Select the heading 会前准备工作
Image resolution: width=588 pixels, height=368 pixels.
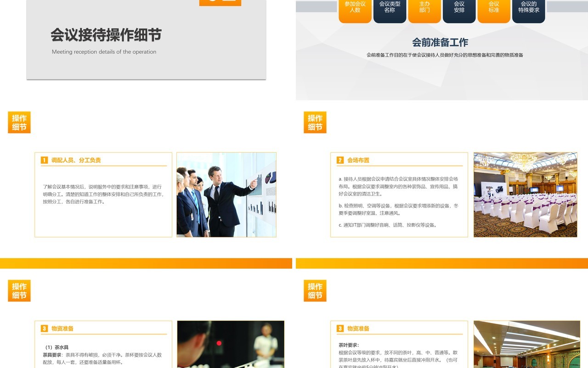coord(440,42)
